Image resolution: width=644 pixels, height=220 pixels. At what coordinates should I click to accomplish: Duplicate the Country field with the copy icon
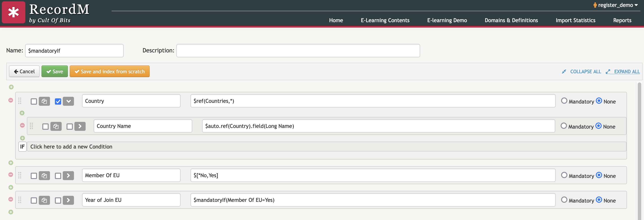(x=44, y=101)
